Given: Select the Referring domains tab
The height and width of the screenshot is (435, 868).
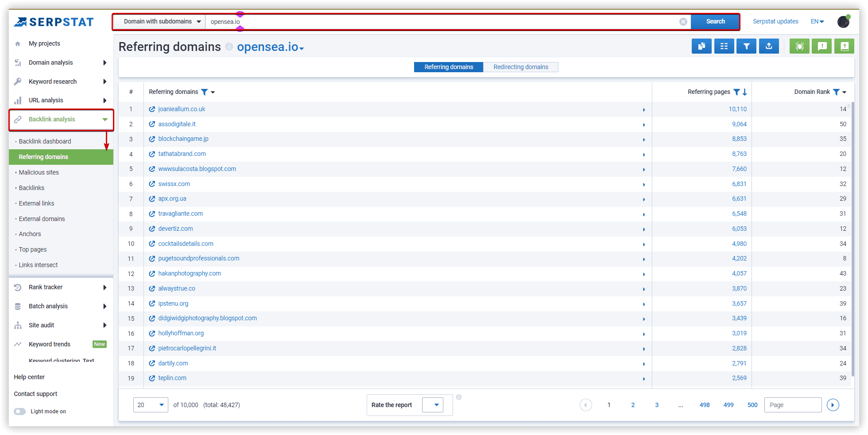Looking at the screenshot, I should (x=449, y=67).
